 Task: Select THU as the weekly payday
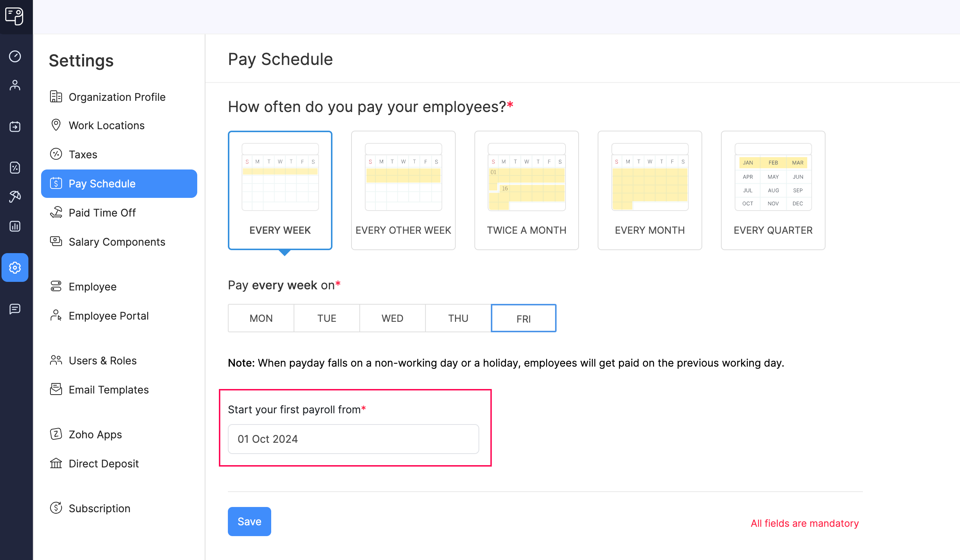click(x=458, y=318)
